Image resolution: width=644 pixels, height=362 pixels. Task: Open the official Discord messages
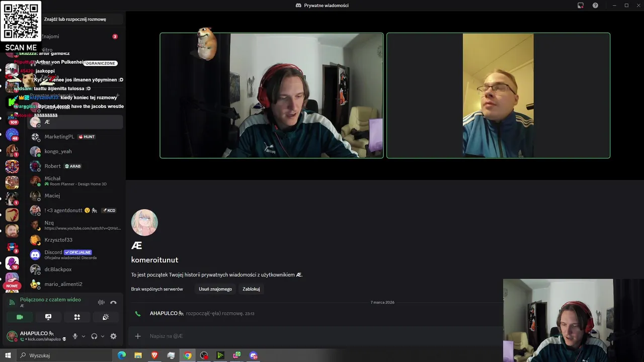pos(75,255)
